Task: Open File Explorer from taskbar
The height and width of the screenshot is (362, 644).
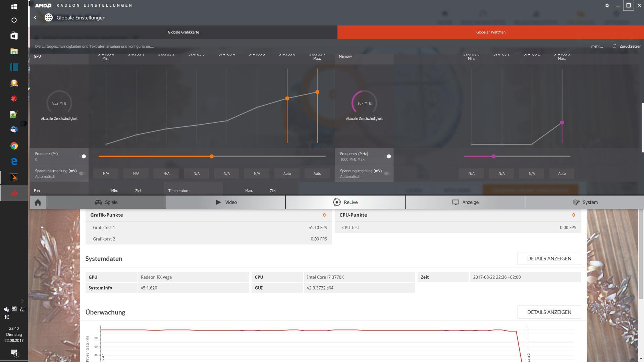Action: tap(14, 51)
